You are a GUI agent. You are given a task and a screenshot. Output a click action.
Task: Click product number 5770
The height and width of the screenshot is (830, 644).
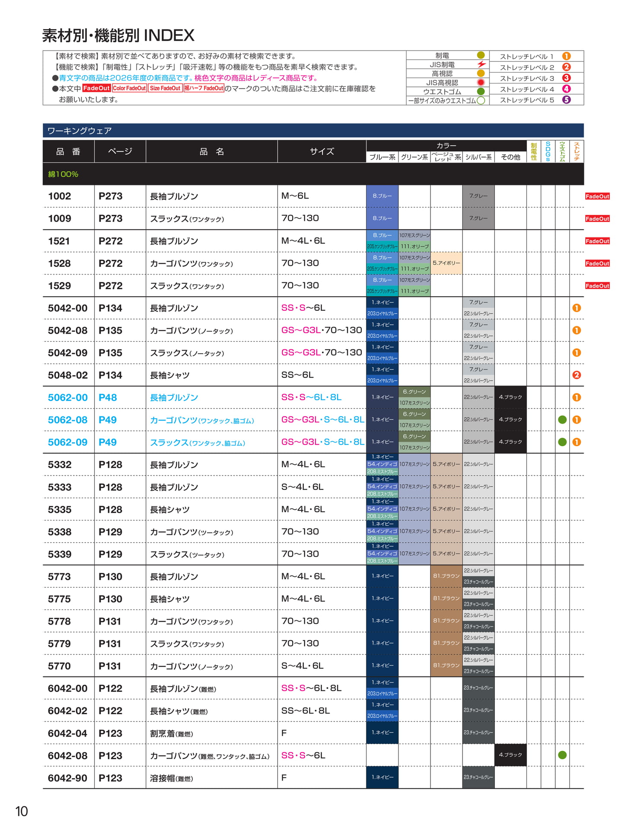[x=59, y=666]
